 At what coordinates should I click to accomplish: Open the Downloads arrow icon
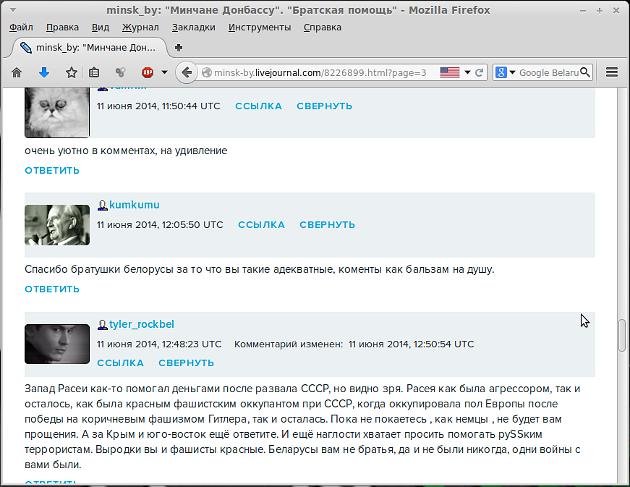click(x=43, y=72)
